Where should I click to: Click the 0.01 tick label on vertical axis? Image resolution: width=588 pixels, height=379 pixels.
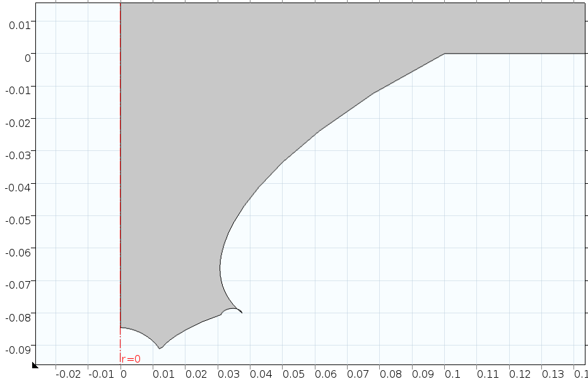pos(20,25)
